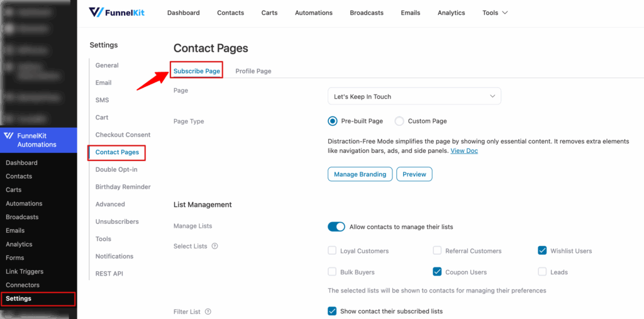The height and width of the screenshot is (319, 644).
Task: Click the Preview button
Action: click(x=414, y=174)
